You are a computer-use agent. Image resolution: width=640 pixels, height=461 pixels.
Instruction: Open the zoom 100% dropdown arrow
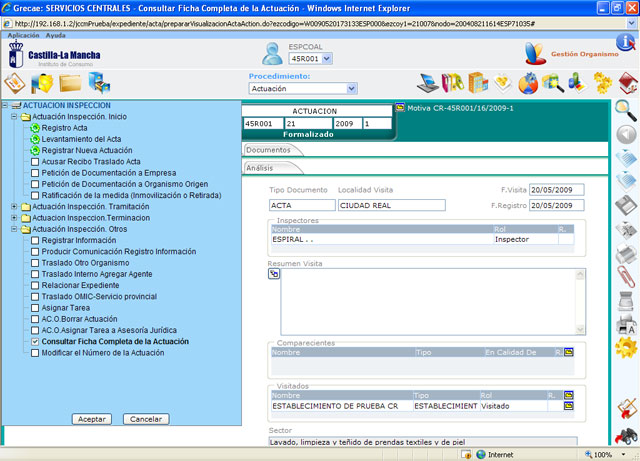[x=623, y=454]
